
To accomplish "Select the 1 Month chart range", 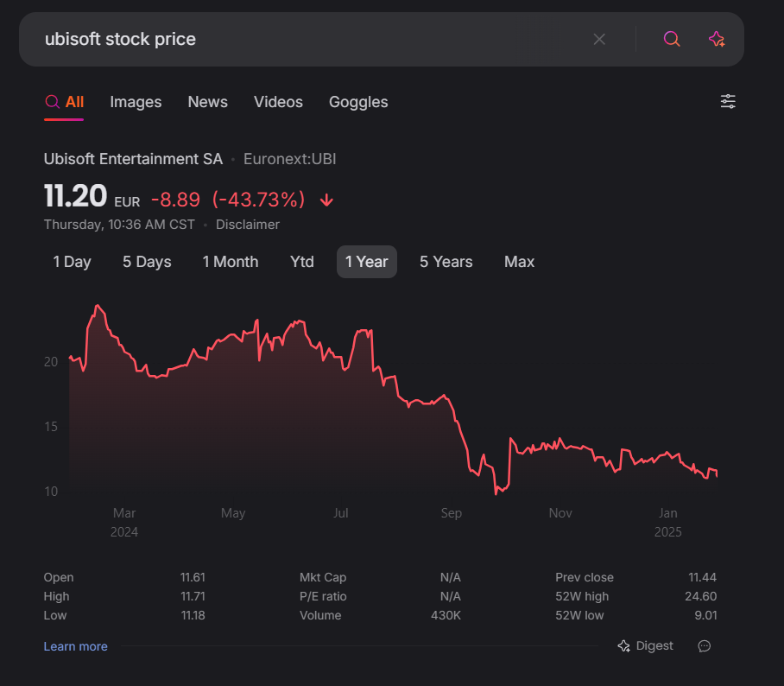I will point(231,262).
